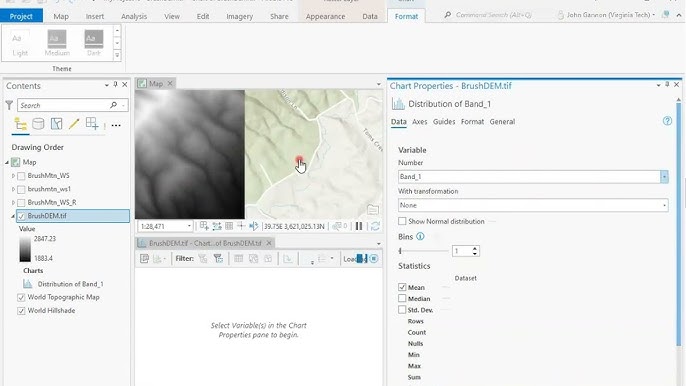Open chart help question-mark icon
The image size is (686, 386).
667,121
